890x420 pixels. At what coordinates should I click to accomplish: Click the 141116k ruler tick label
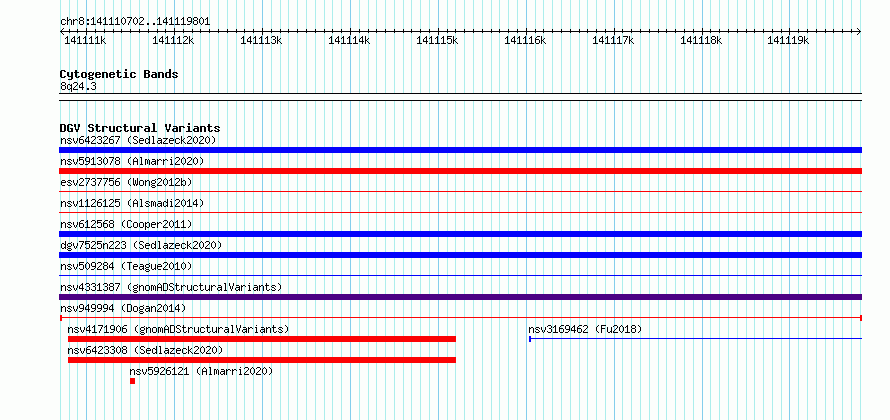525,40
